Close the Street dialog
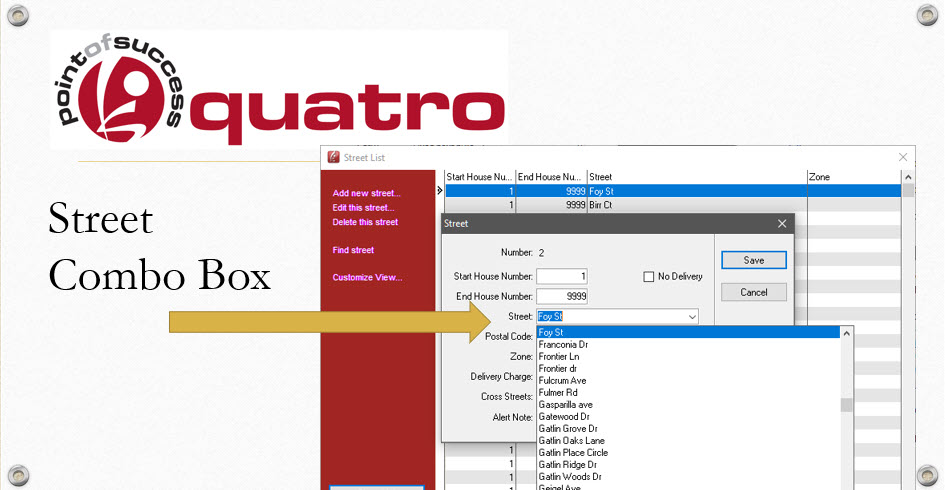Screen dimensions: 945x490 [x=782, y=224]
